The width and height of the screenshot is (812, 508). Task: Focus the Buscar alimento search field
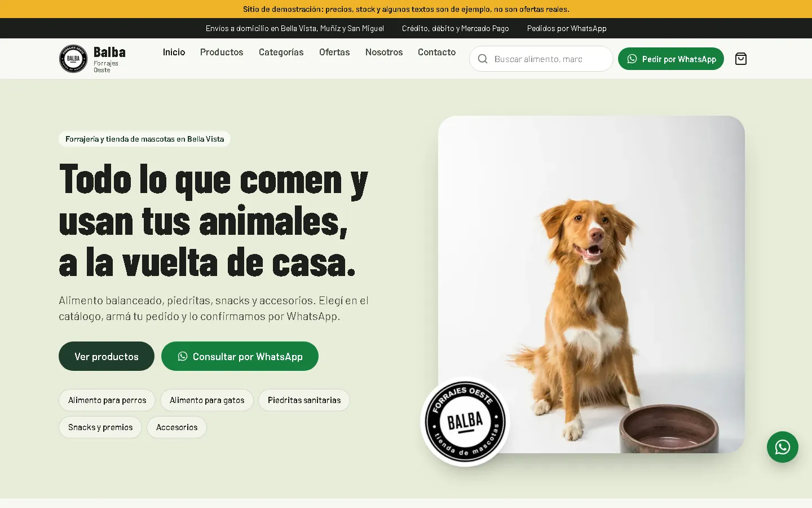coord(541,59)
